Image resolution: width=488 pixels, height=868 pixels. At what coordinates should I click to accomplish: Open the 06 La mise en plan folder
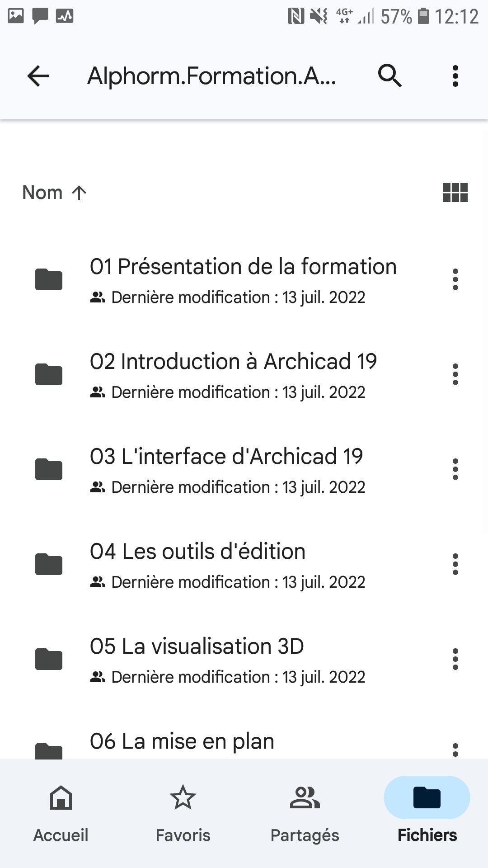tap(182, 742)
